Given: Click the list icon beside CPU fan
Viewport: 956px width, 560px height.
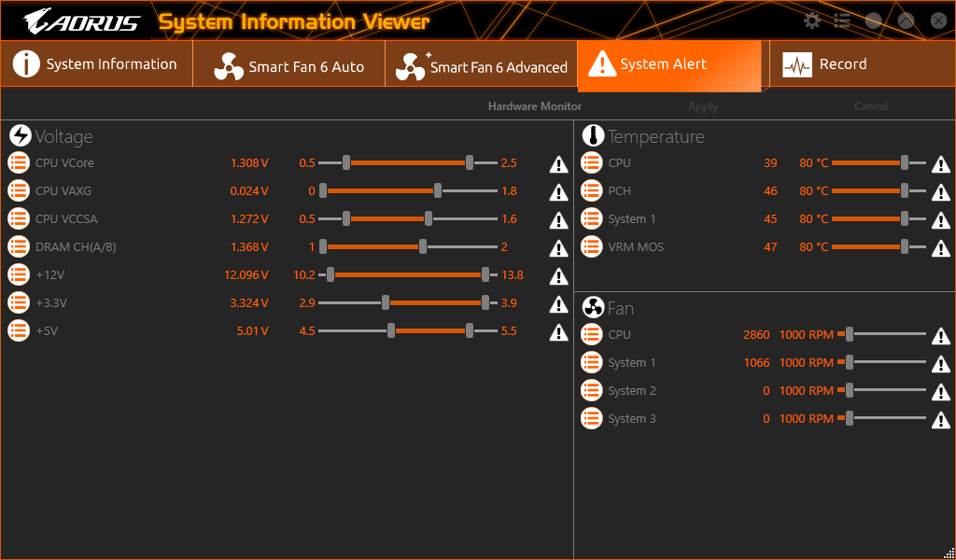Looking at the screenshot, I should tap(591, 334).
